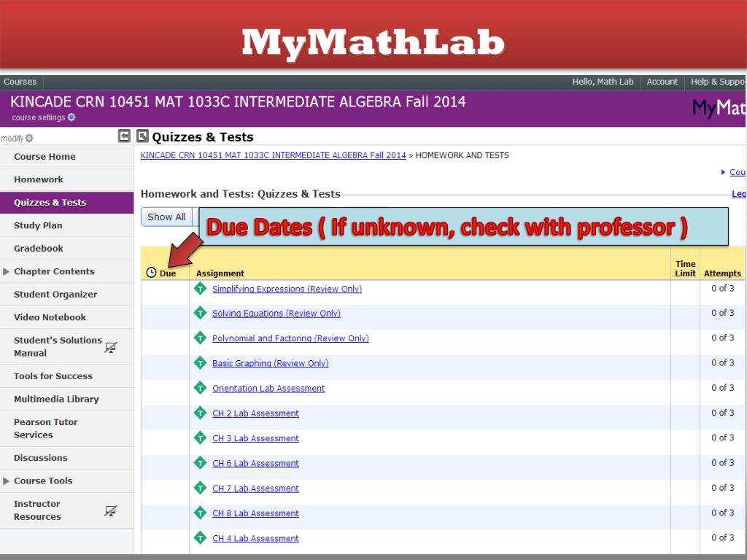Click 'course settings' text under title

coord(38,117)
